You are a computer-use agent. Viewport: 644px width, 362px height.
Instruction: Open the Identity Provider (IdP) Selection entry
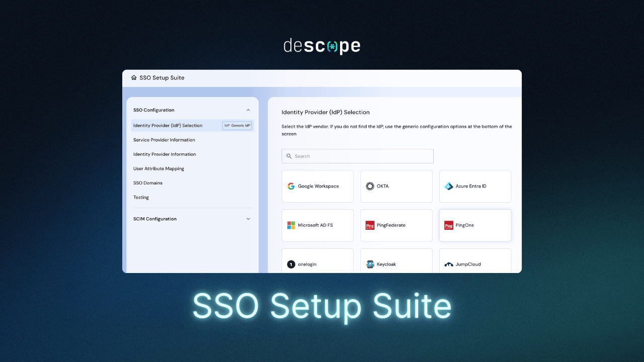pos(167,125)
